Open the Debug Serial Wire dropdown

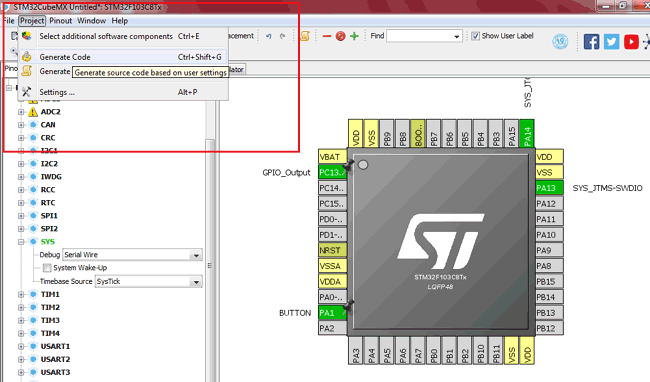point(196,255)
